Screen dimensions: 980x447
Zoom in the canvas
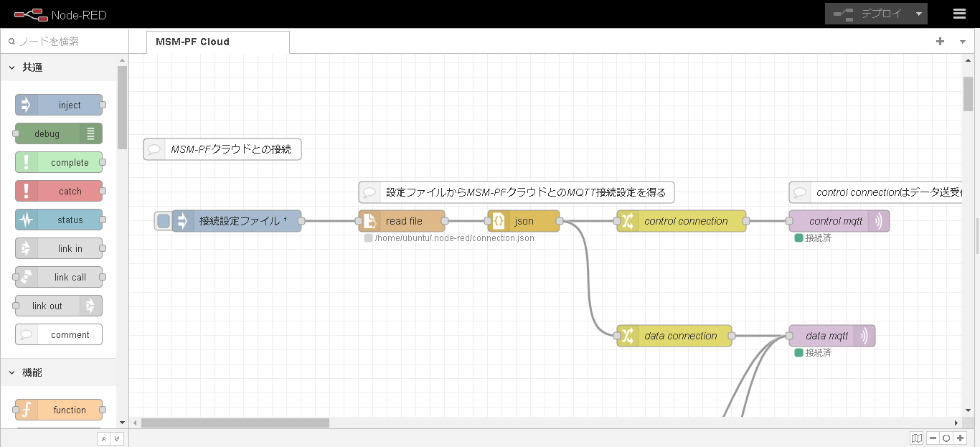pyautogui.click(x=960, y=438)
